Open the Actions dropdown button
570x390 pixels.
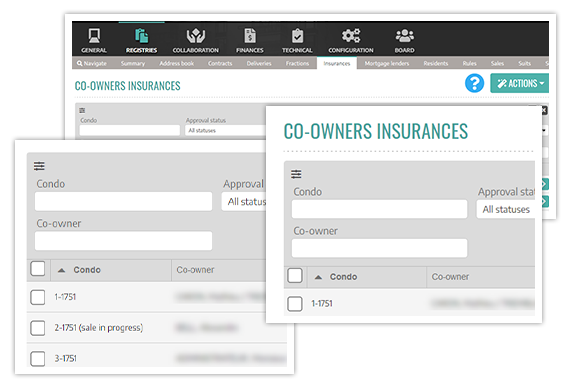coord(519,83)
